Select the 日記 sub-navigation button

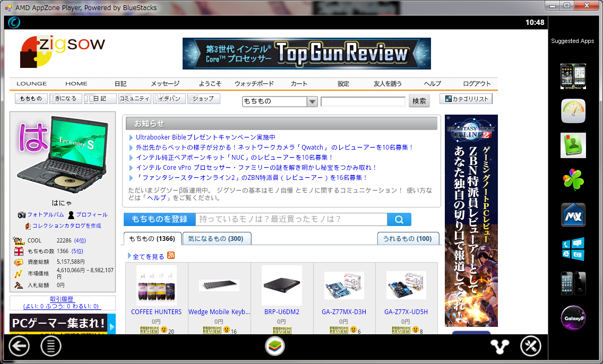tap(100, 98)
